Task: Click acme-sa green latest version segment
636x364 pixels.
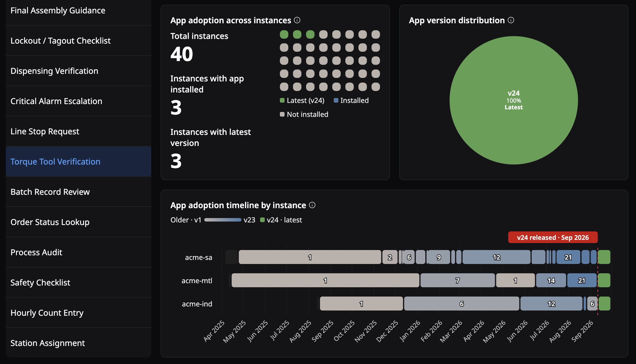Action: pos(604,257)
